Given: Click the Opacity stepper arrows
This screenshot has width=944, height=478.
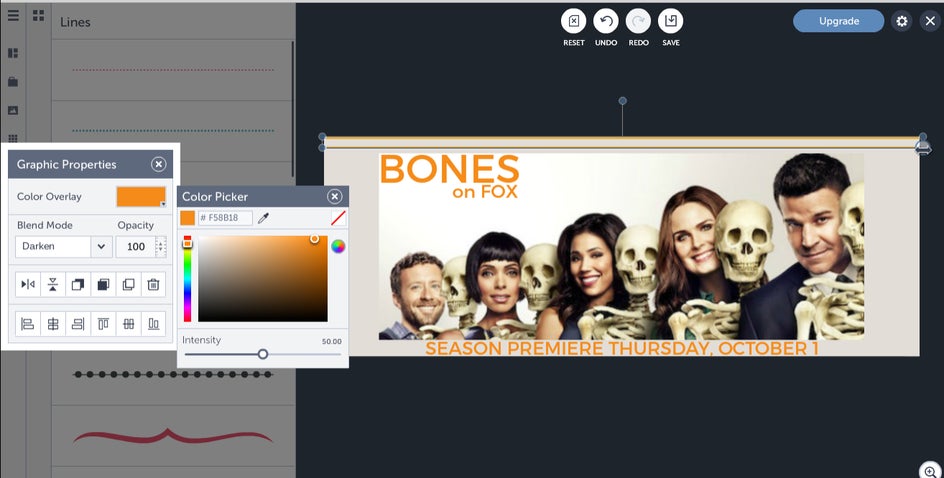Looking at the screenshot, I should click(161, 246).
